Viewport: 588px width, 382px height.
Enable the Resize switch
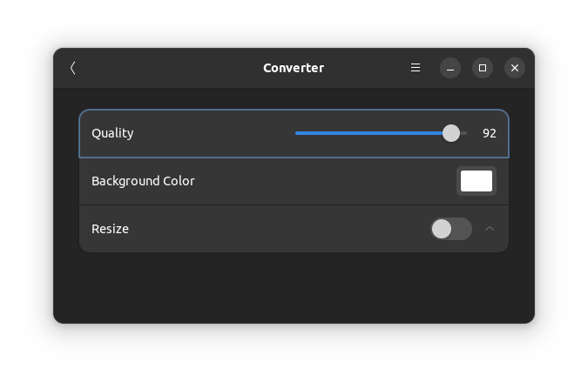pos(450,229)
